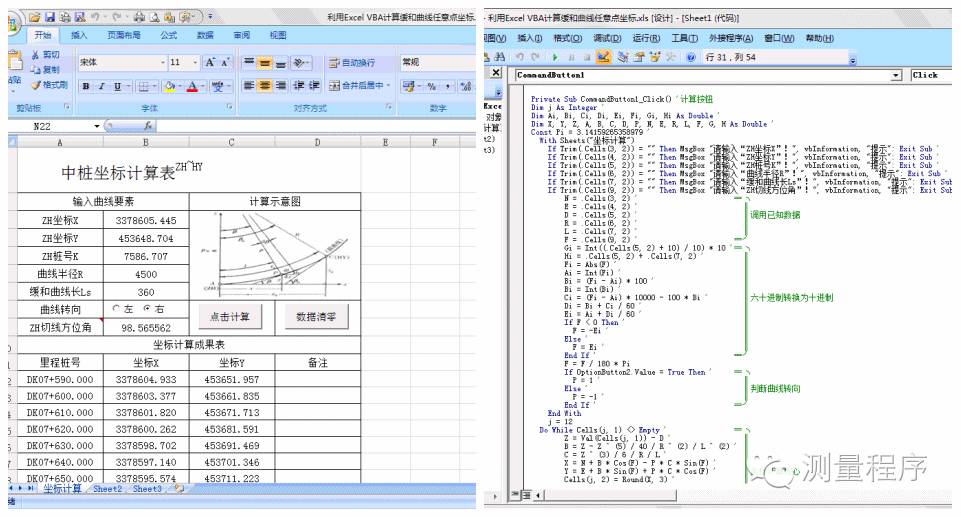The image size is (961, 517).
Task: Open the red font color picker
Action: [192, 86]
